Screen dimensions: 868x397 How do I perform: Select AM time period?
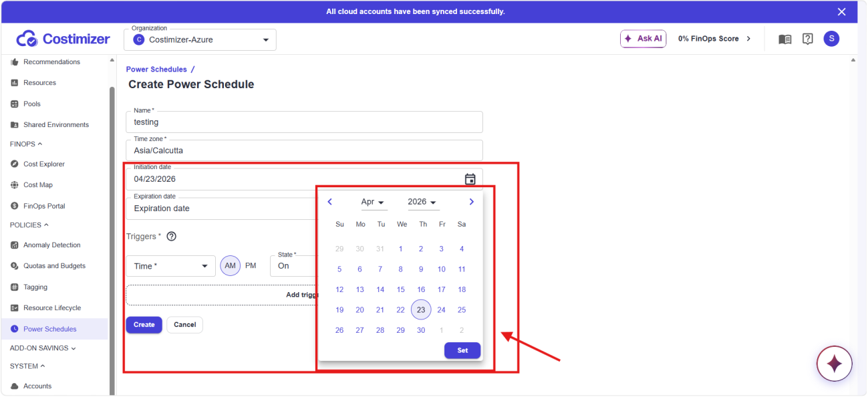[x=230, y=266]
